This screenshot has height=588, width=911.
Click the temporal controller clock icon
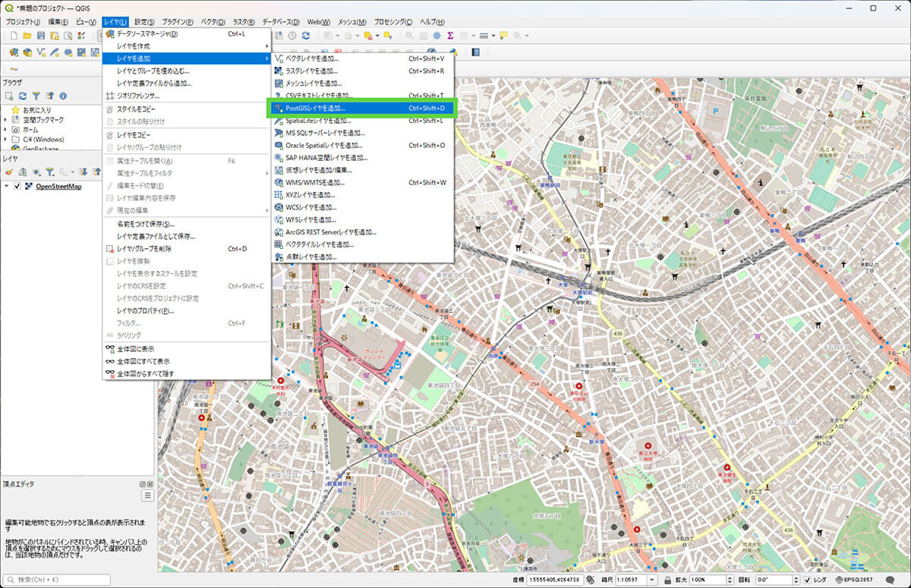292,36
